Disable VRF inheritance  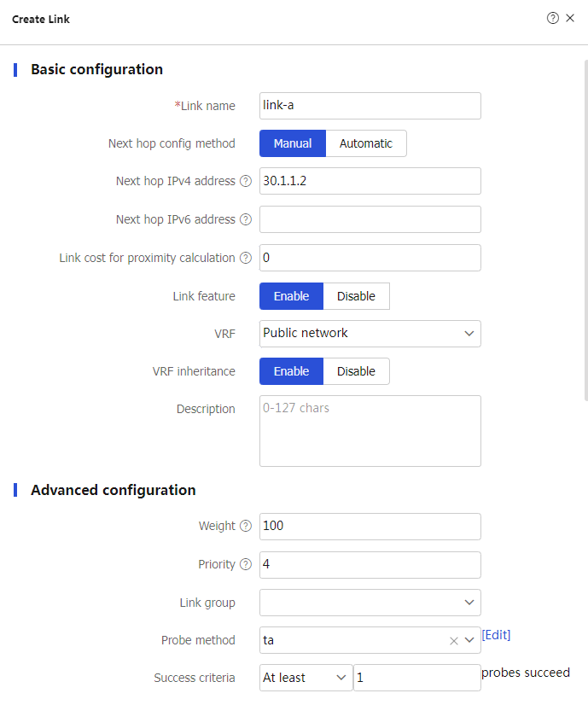pyautogui.click(x=356, y=371)
